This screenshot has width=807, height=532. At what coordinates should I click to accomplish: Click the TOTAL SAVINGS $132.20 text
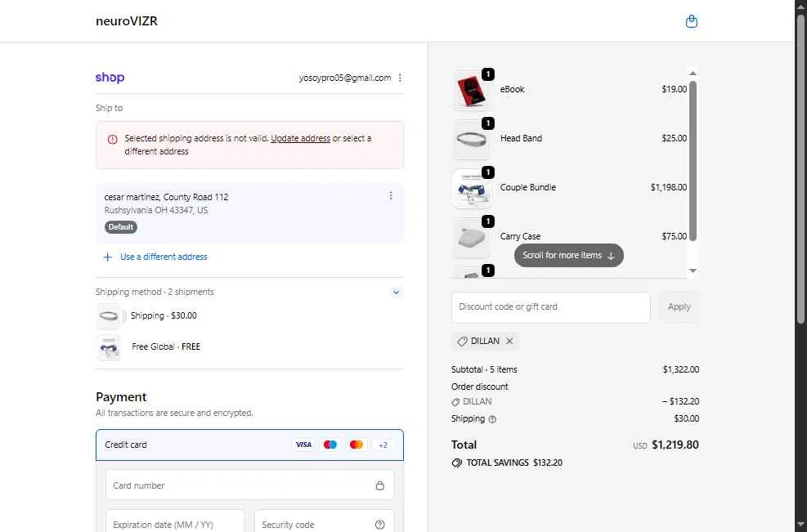pos(514,463)
